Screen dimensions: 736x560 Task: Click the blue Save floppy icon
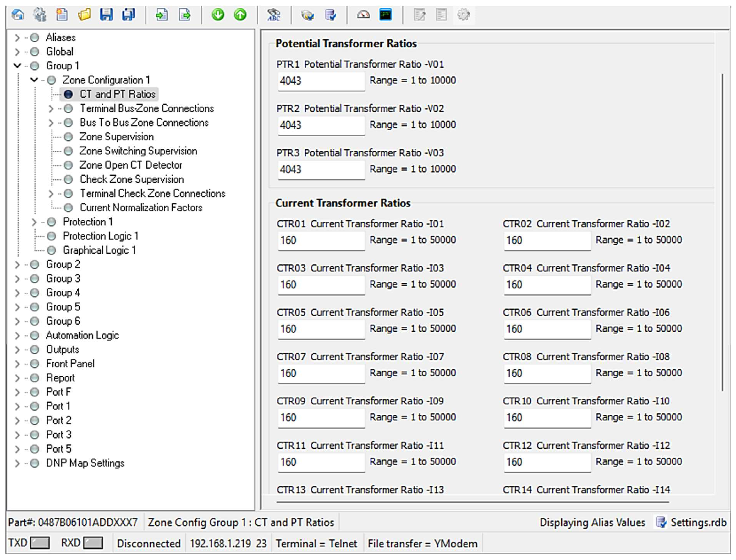pos(106,15)
